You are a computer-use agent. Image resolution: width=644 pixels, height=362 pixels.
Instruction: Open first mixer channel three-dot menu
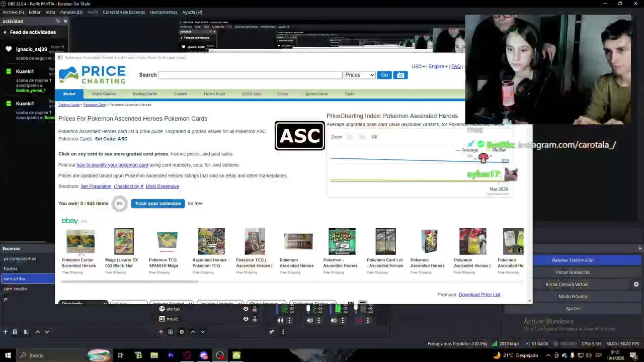289,320
